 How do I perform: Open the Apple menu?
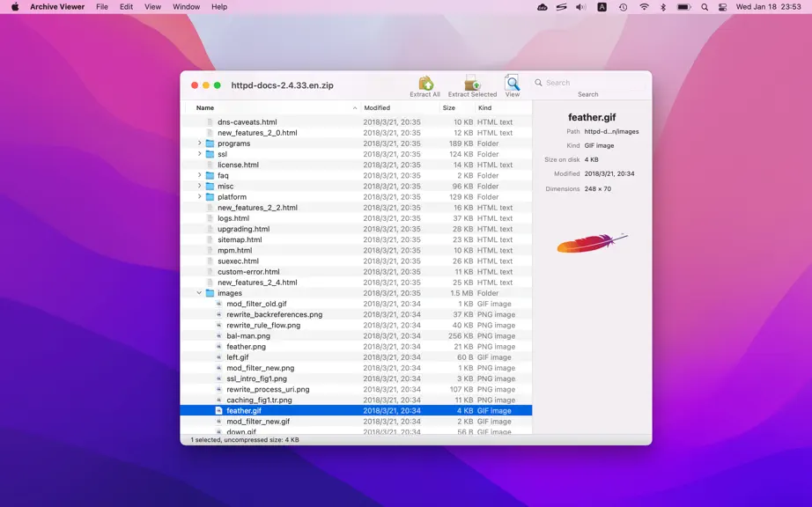tap(15, 7)
